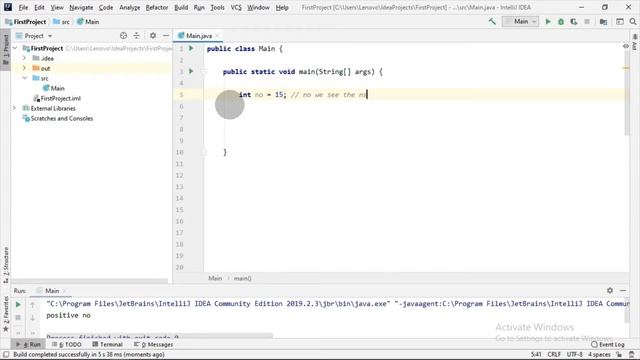Screen dimensions: 640x360
Task: Select FirstProject.iml file
Action: tap(57, 98)
